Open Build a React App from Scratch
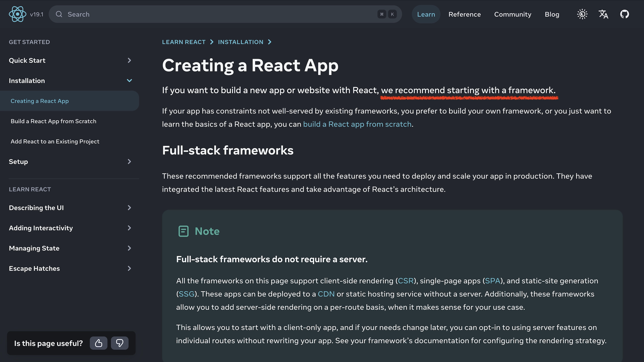The height and width of the screenshot is (362, 644). (x=53, y=121)
